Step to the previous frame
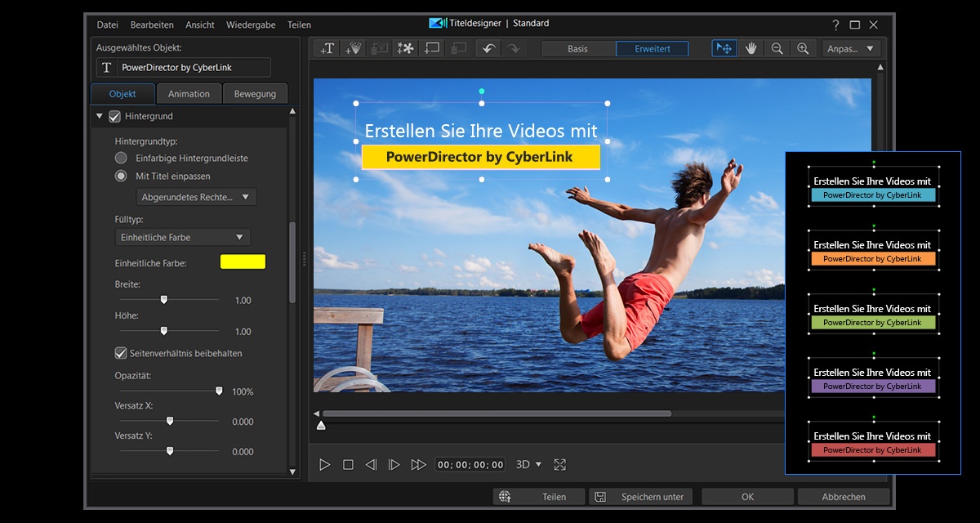This screenshot has height=523, width=980. tap(371, 464)
